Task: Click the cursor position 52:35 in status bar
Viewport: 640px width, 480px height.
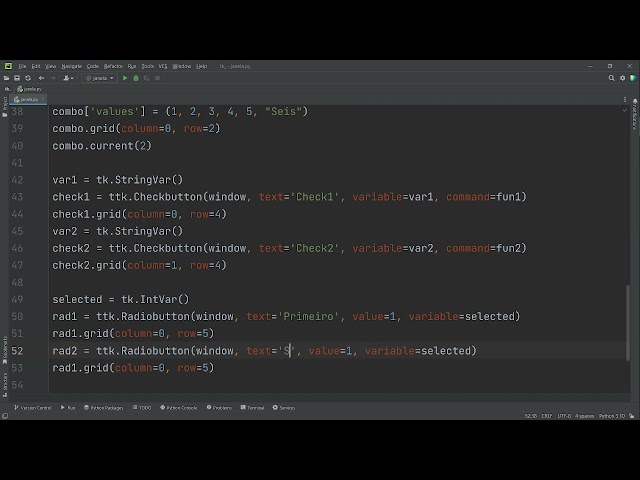Action: coord(531,416)
